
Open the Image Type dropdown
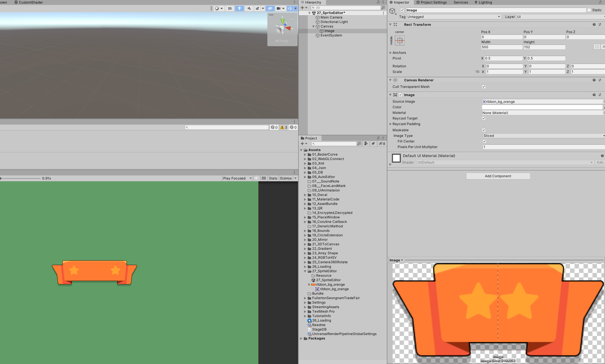coord(543,136)
